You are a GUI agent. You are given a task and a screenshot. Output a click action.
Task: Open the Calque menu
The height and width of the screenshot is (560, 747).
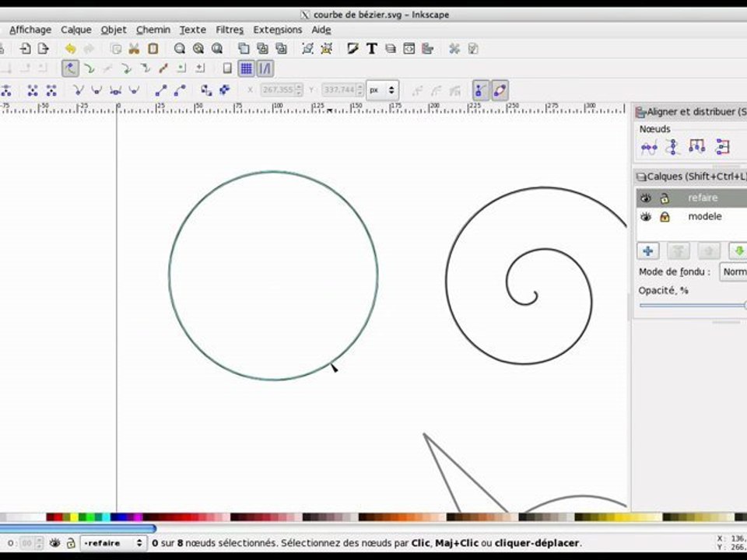pyautogui.click(x=75, y=30)
